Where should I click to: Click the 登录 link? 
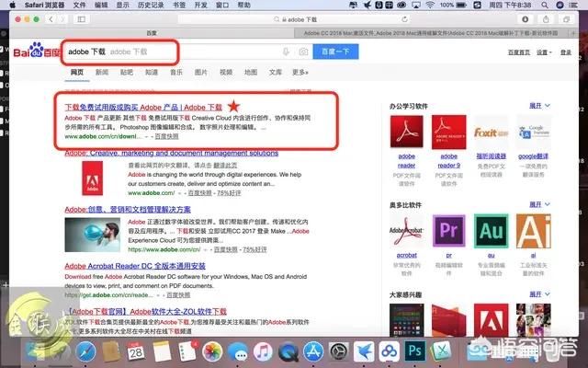(x=566, y=52)
